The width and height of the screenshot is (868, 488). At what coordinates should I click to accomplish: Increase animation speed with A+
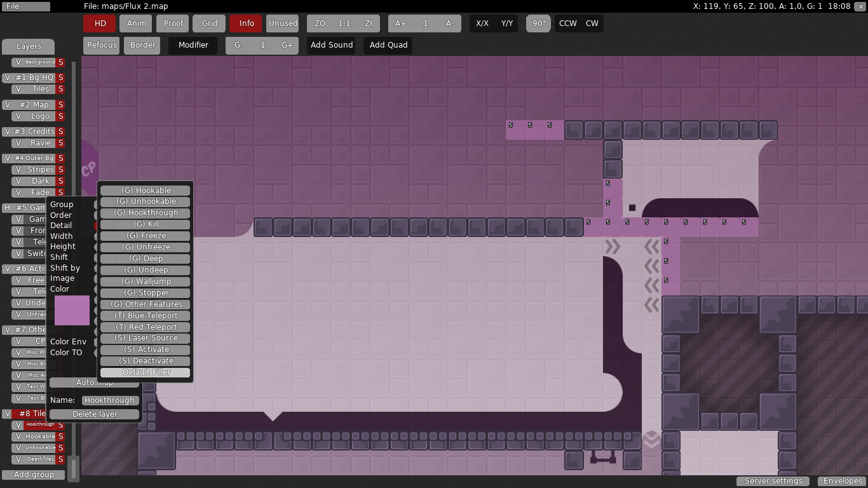tap(400, 24)
